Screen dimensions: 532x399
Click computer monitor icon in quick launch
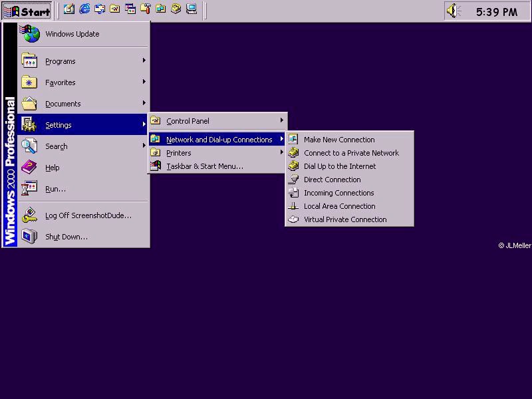(192, 9)
